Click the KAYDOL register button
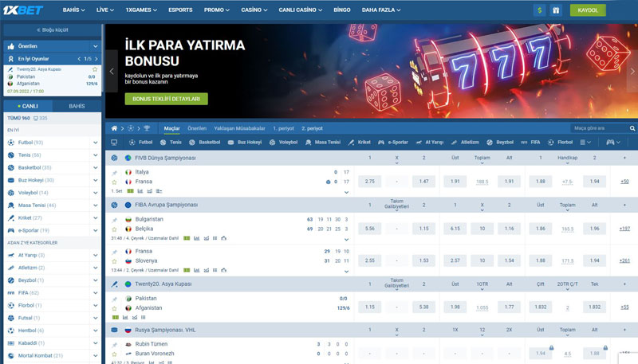 pos(588,10)
